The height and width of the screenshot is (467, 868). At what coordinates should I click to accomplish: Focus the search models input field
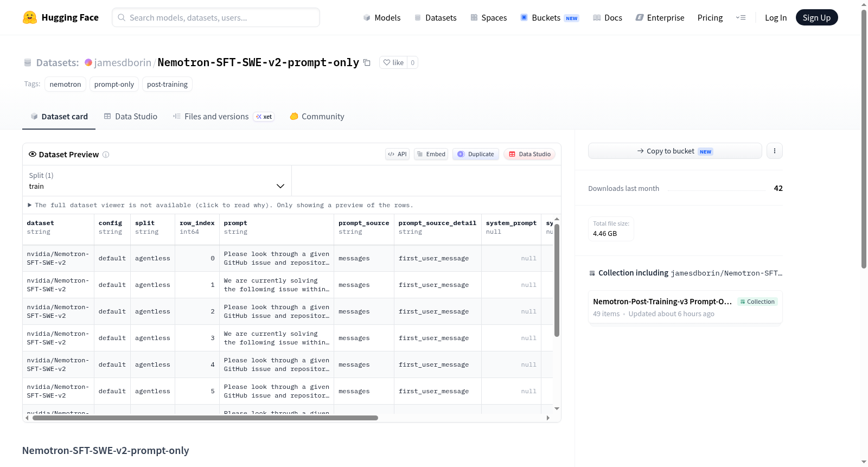click(x=216, y=17)
